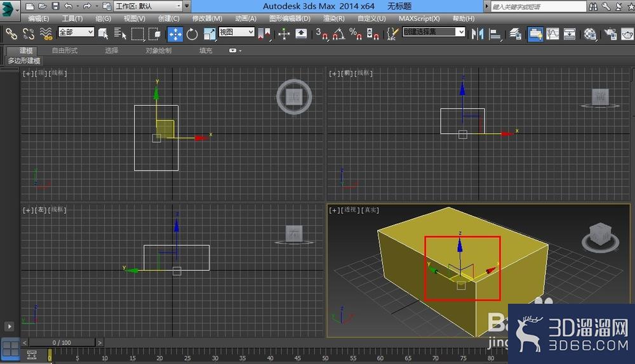Screen dimensions: 635x364
Task: Expand the Redo history arrow
Action: click(97, 6)
